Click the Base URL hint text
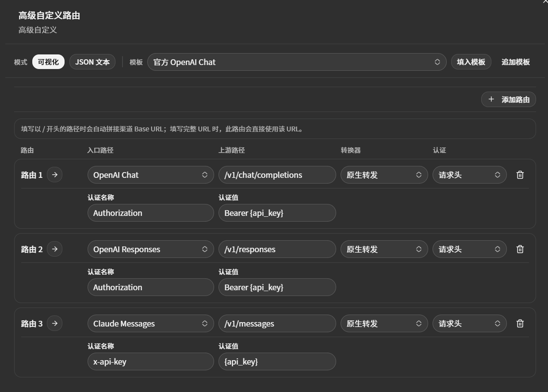This screenshot has height=392, width=548. coord(162,129)
